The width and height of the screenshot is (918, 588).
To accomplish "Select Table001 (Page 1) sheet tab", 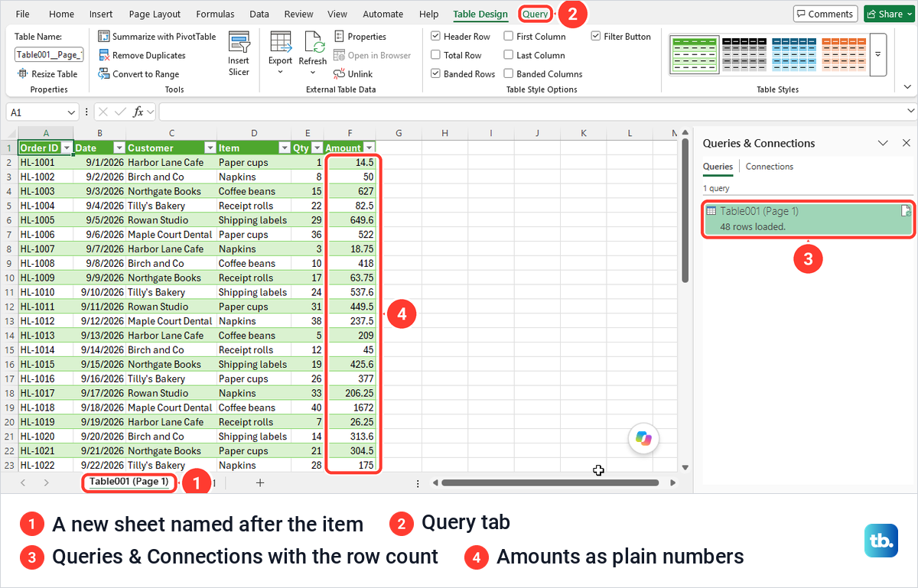I will point(129,482).
